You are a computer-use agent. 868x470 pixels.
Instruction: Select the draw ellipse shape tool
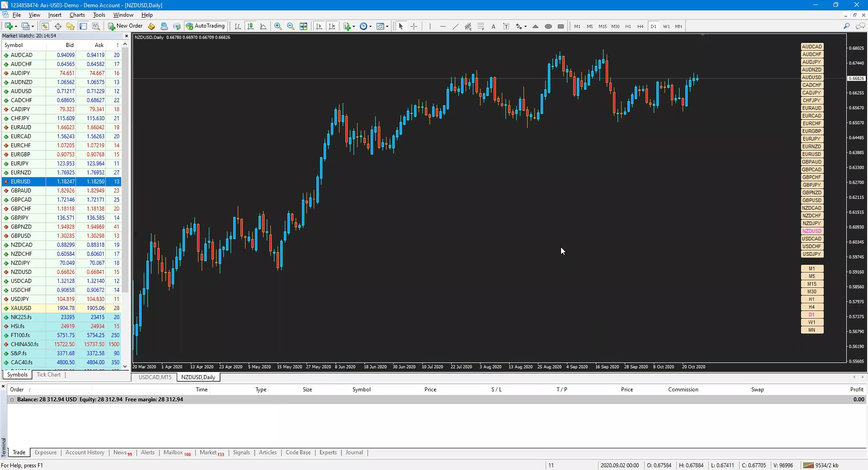(x=548, y=26)
